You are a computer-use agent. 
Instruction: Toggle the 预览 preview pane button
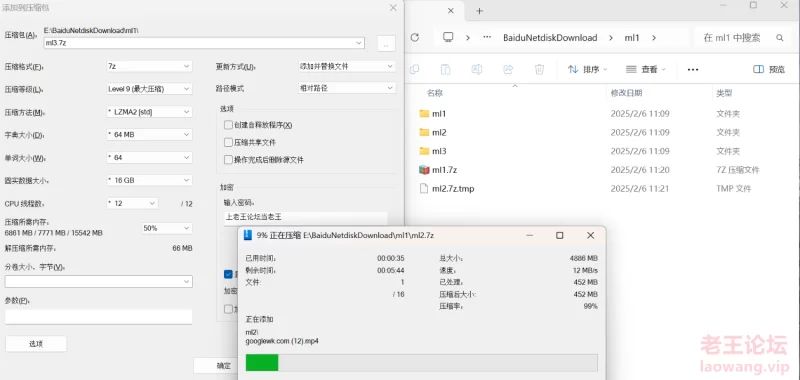769,69
